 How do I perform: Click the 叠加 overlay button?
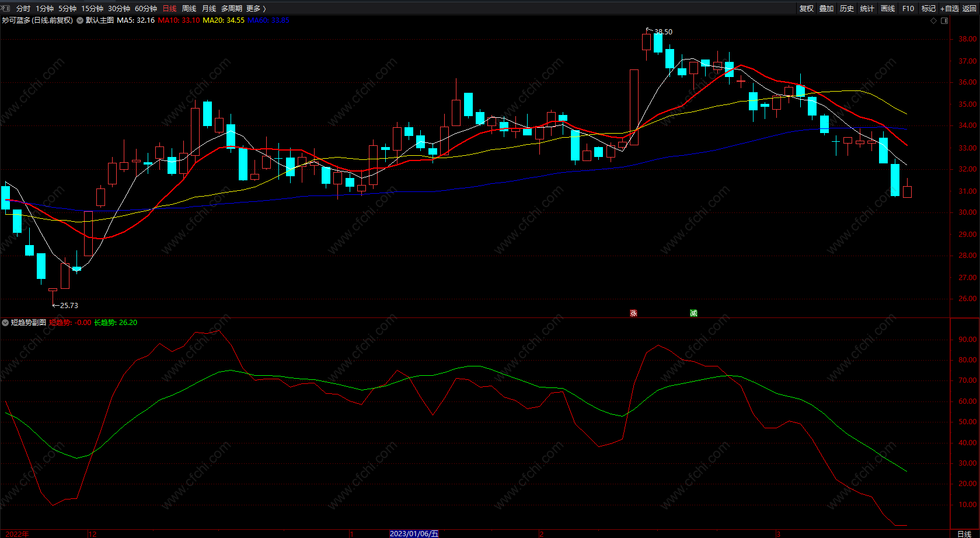pos(826,8)
